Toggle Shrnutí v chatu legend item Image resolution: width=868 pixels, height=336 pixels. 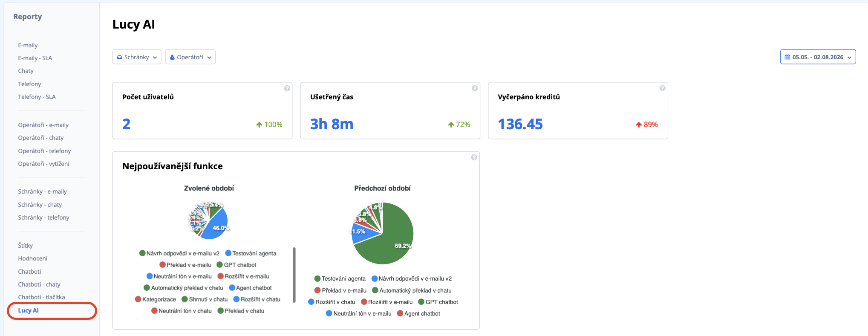(205, 299)
